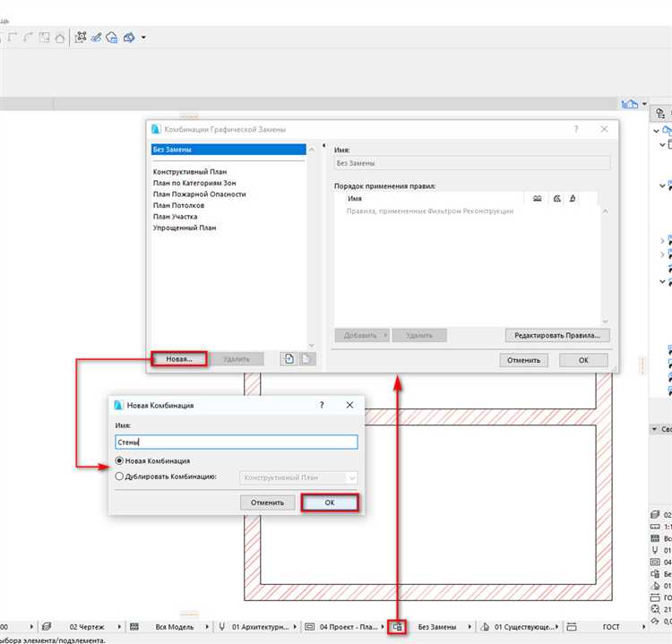
Task: Click the pen set icon before '01 Архитектурн...'
Action: point(222,627)
